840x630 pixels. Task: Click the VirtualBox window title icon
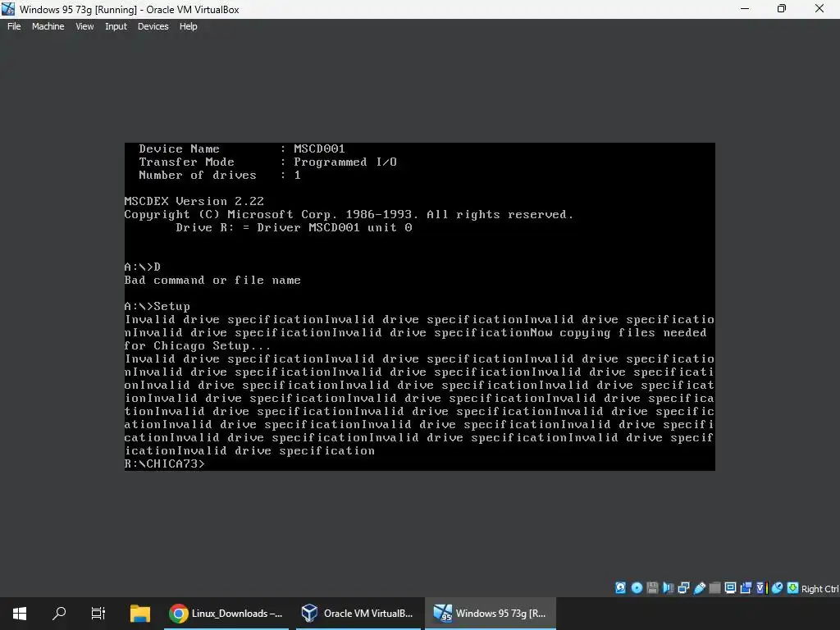(x=8, y=9)
